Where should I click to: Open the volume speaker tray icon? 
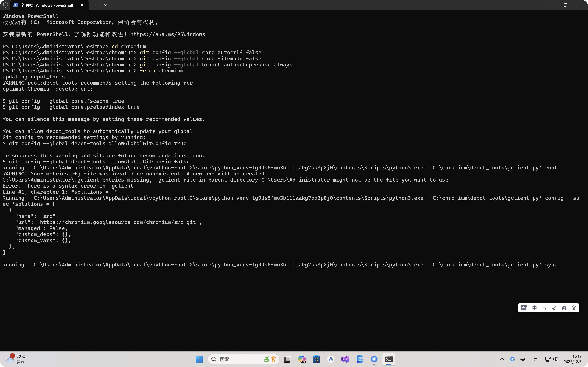[x=556, y=359]
